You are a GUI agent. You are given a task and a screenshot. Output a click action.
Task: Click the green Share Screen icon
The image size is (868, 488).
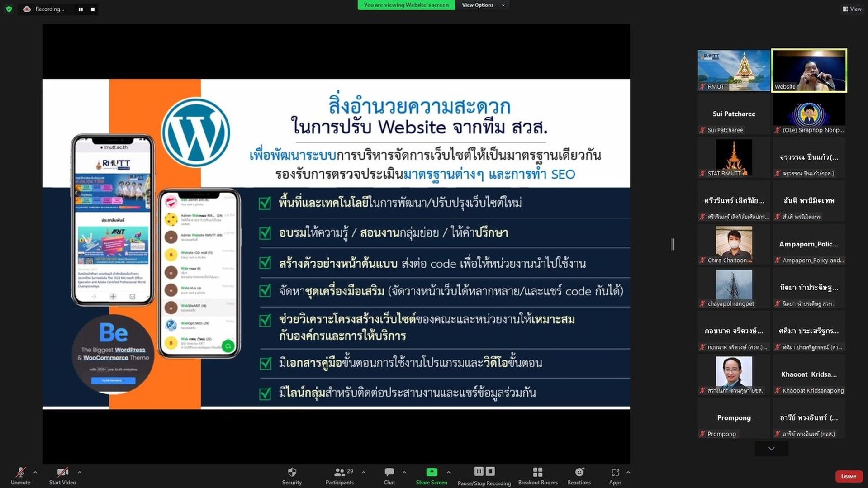pos(432,472)
